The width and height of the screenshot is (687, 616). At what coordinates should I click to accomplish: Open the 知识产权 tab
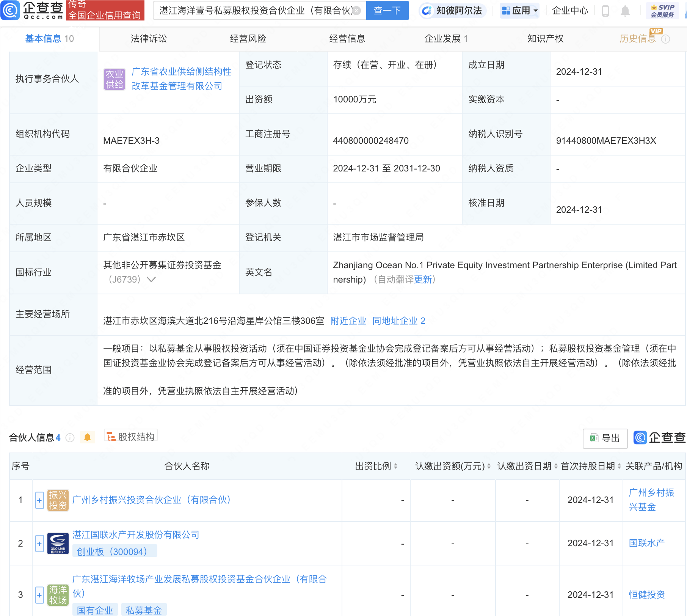point(545,39)
